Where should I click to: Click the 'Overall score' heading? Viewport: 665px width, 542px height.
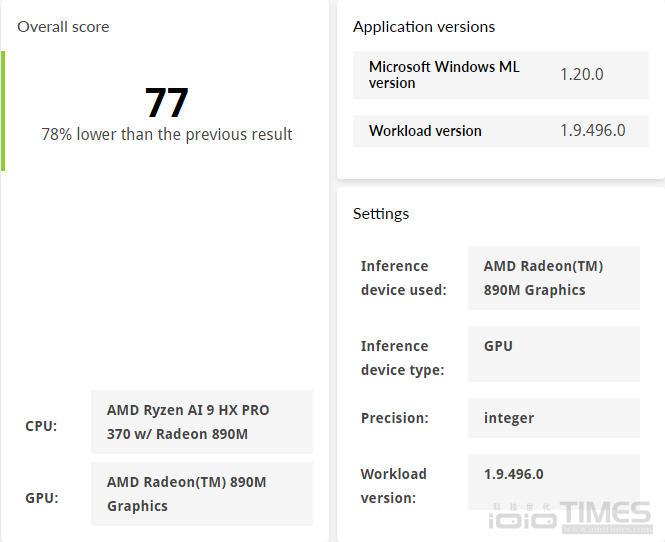(x=63, y=27)
